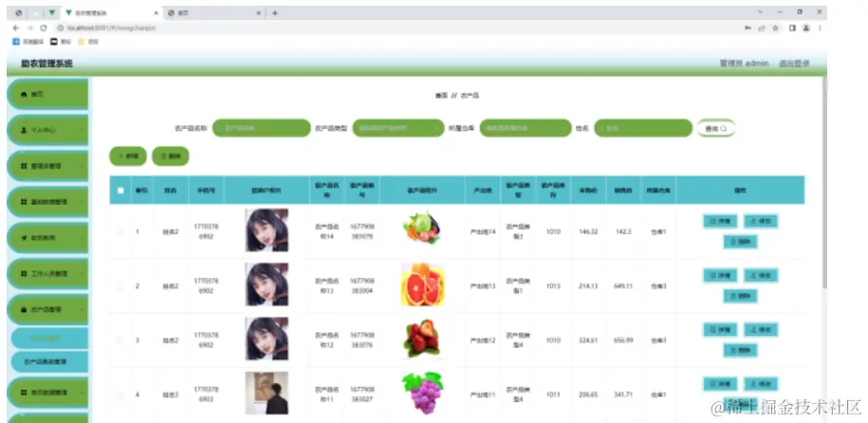Close the 助农管理系统 browser tab
This screenshot has width=868, height=423.
pos(157,12)
